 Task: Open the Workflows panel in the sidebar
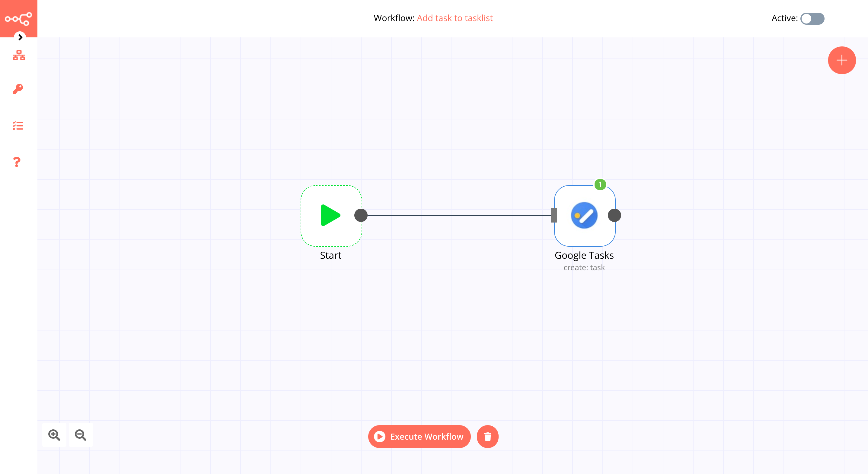(x=18, y=55)
